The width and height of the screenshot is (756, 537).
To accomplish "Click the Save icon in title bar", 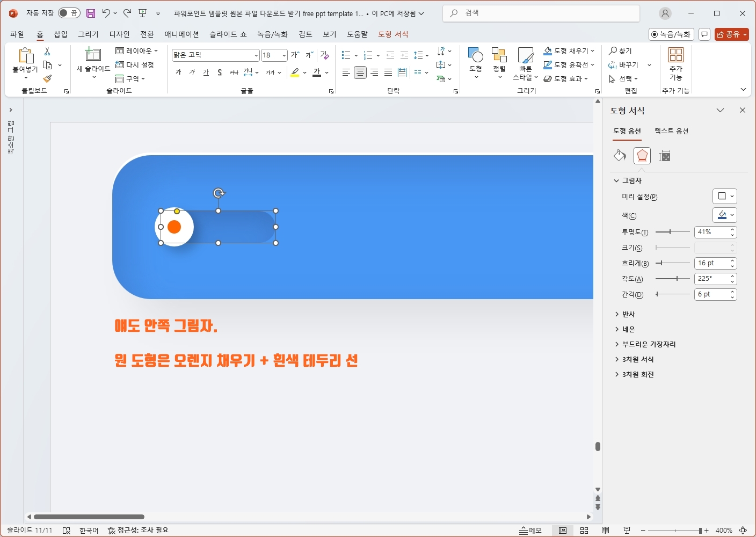I will (x=91, y=13).
